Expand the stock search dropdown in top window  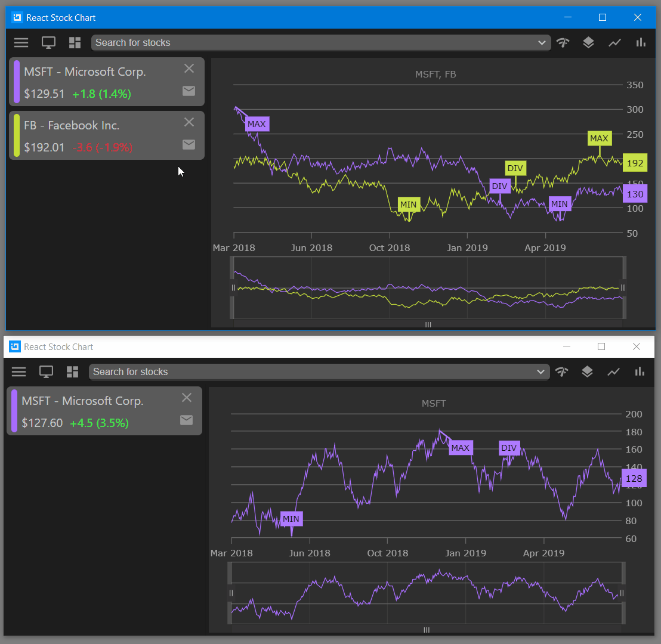coord(542,42)
